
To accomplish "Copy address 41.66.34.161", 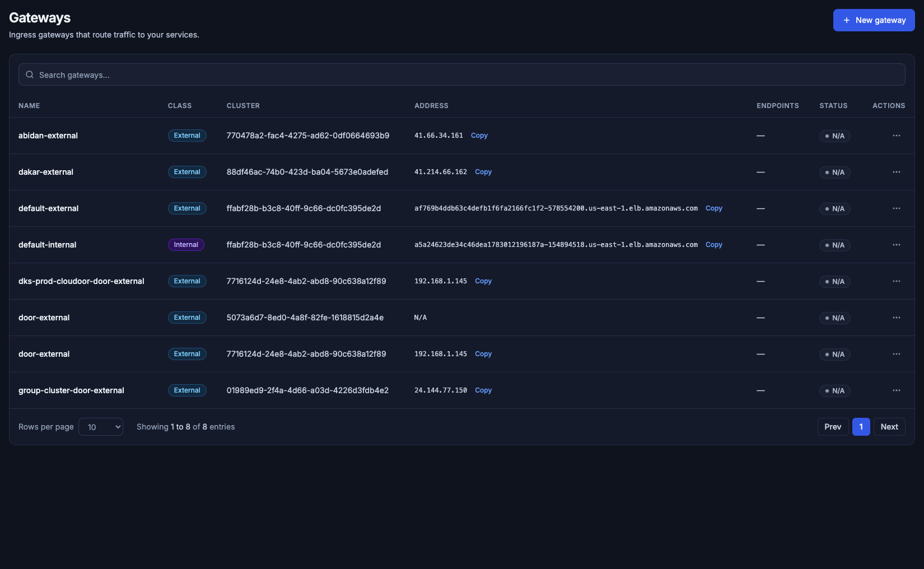I will [479, 136].
